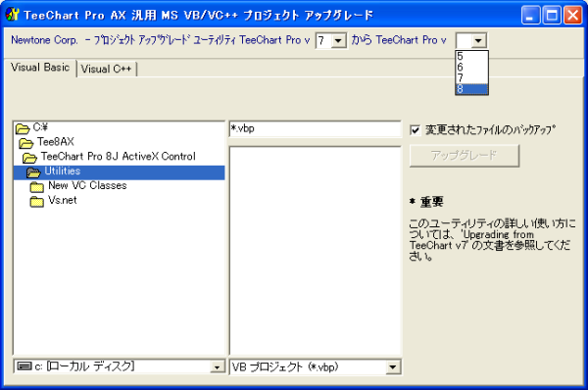Minimize the TeeChart upgrade window
The width and height of the screenshot is (588, 390).
point(530,16)
